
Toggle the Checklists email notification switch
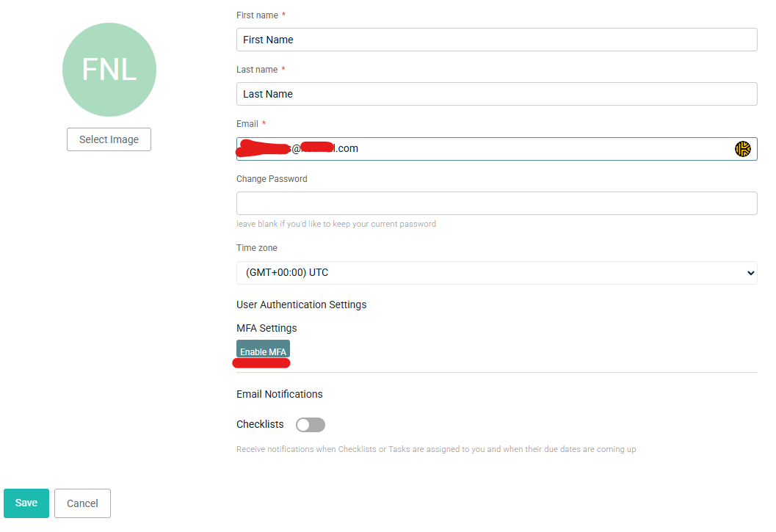[309, 424]
